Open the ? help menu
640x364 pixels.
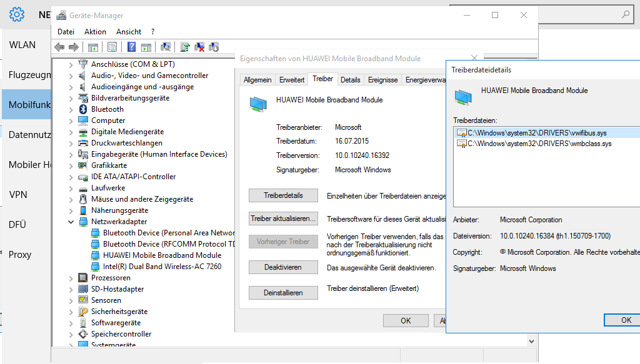pyautogui.click(x=152, y=32)
